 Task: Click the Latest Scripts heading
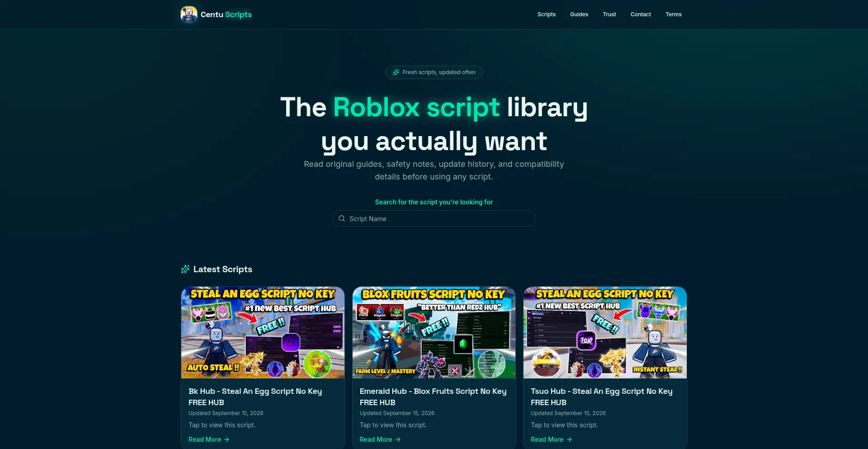pyautogui.click(x=223, y=269)
